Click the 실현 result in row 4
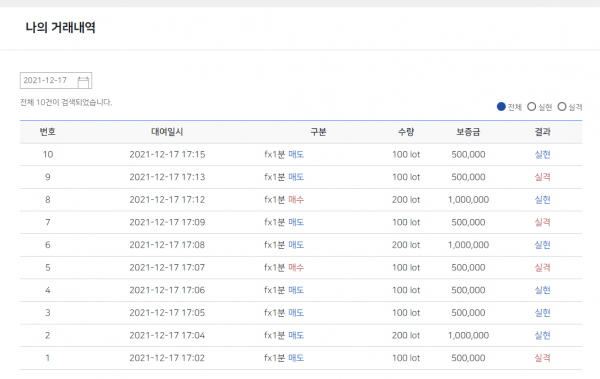Screen dimensions: 600x379 pos(543,290)
